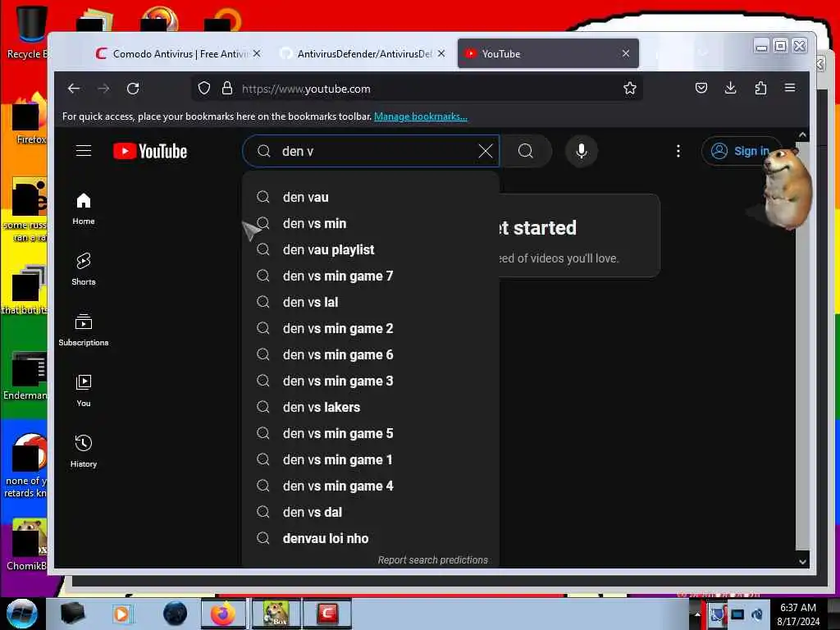This screenshot has height=630, width=840.
Task: Open Shorts in sidebar
Action: (x=84, y=269)
